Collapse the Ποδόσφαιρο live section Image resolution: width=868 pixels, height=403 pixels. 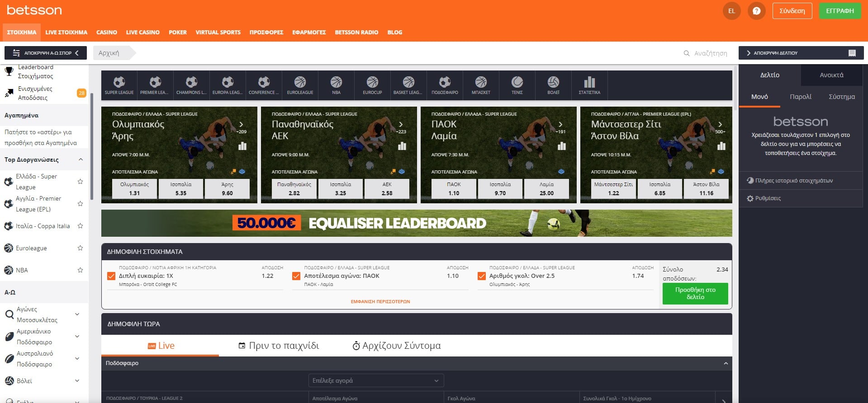coord(726,363)
